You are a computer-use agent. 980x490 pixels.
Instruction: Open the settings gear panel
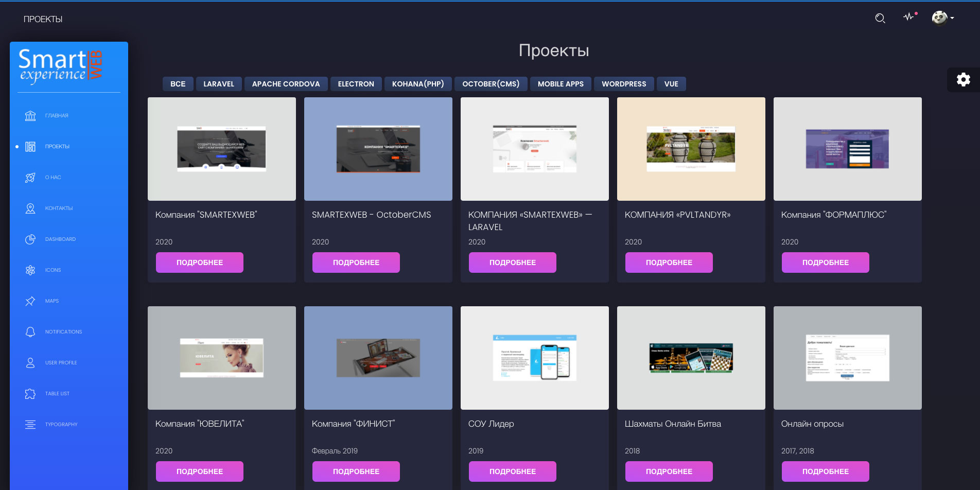(963, 79)
